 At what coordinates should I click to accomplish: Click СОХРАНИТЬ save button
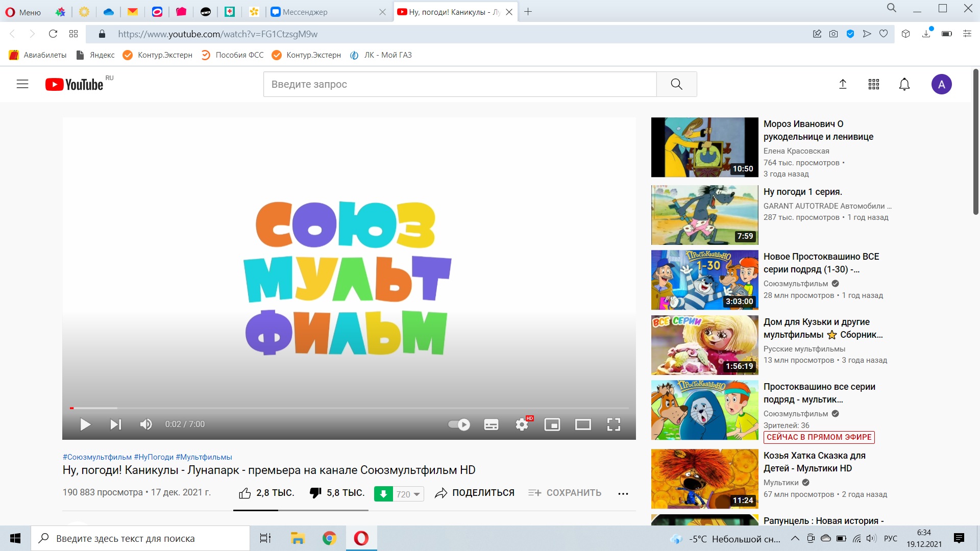(565, 493)
